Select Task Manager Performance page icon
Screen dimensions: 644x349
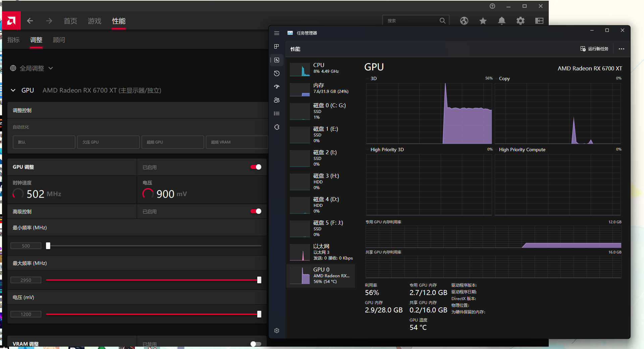[277, 60]
